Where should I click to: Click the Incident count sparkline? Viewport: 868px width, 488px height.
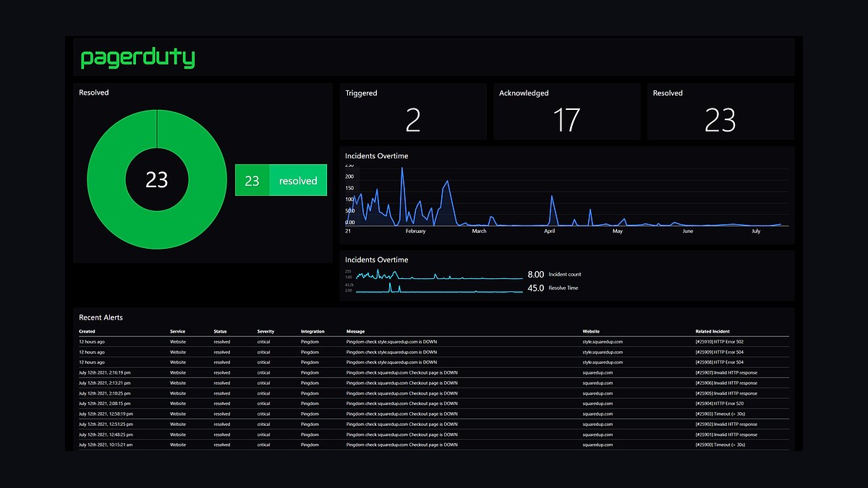(x=438, y=275)
